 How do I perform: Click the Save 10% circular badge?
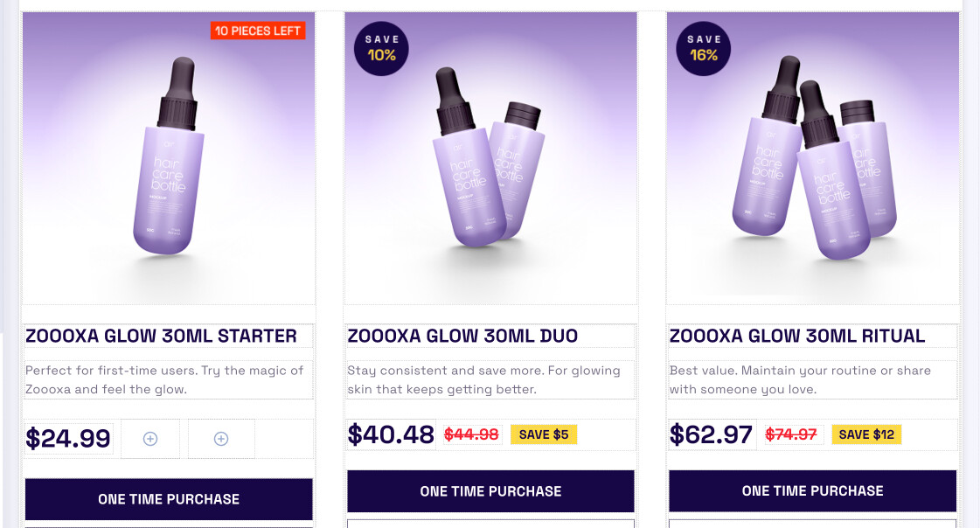pyautogui.click(x=381, y=48)
